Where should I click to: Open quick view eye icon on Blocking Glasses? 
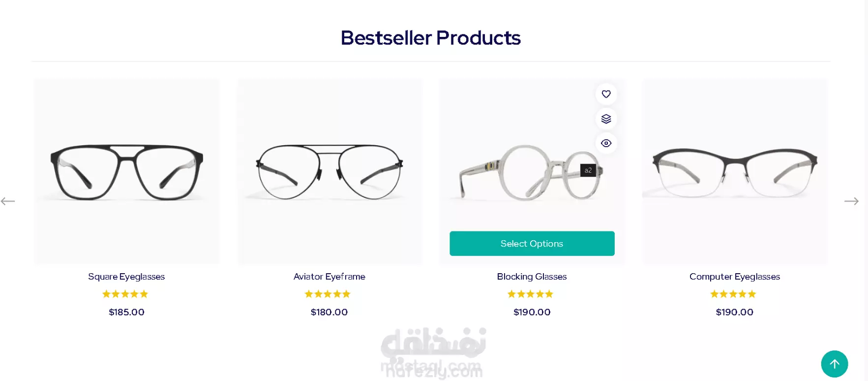pos(606,143)
